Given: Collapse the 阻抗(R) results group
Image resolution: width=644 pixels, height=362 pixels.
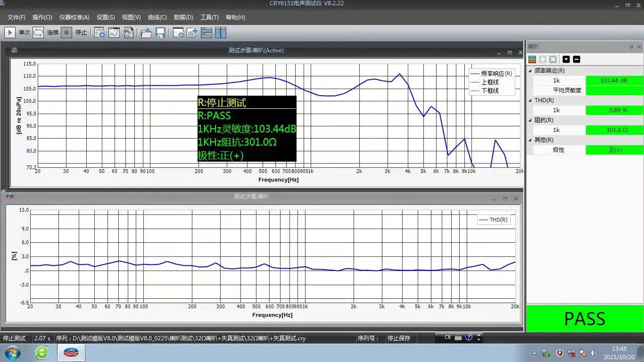Looking at the screenshot, I should click(x=530, y=120).
